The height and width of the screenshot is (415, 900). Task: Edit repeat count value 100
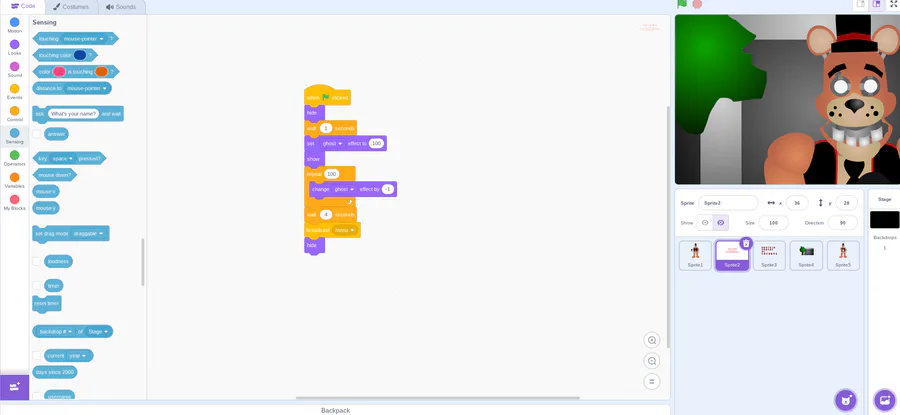(331, 174)
